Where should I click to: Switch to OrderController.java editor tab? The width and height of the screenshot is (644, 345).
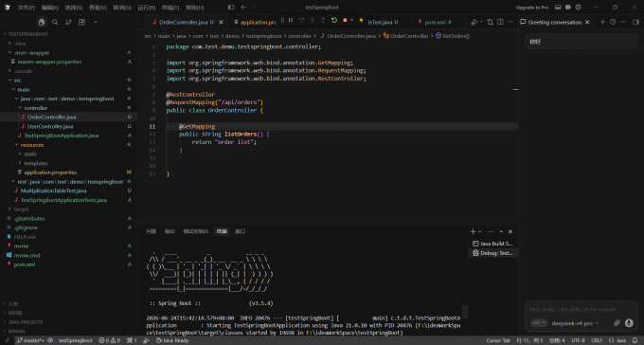(186, 22)
